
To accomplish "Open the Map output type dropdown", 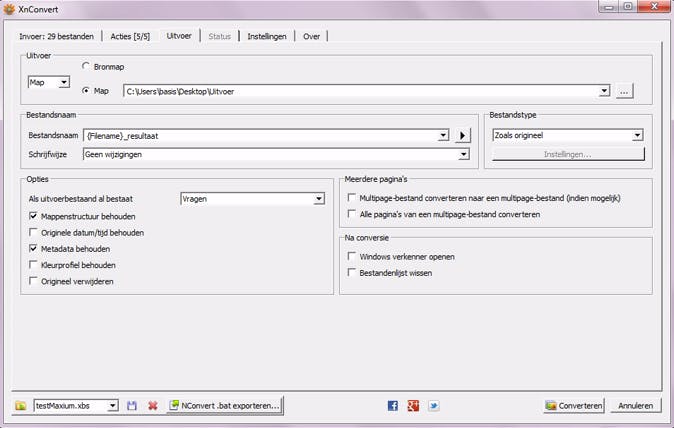I will [x=49, y=82].
